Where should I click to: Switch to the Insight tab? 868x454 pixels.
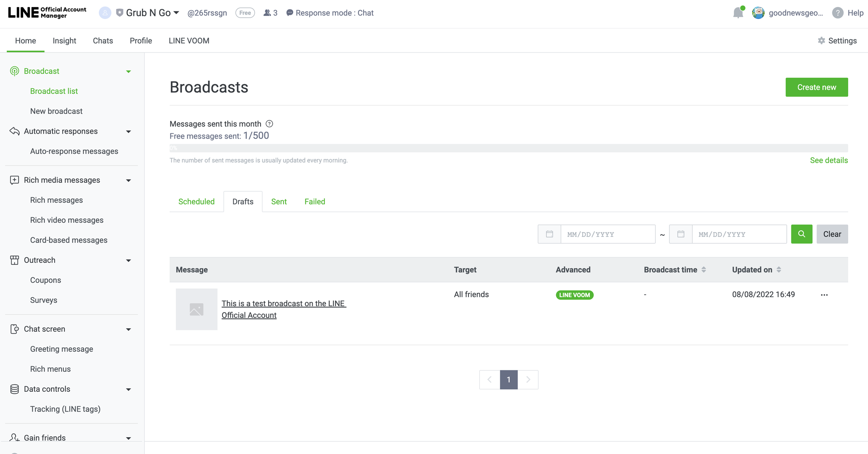pos(64,41)
